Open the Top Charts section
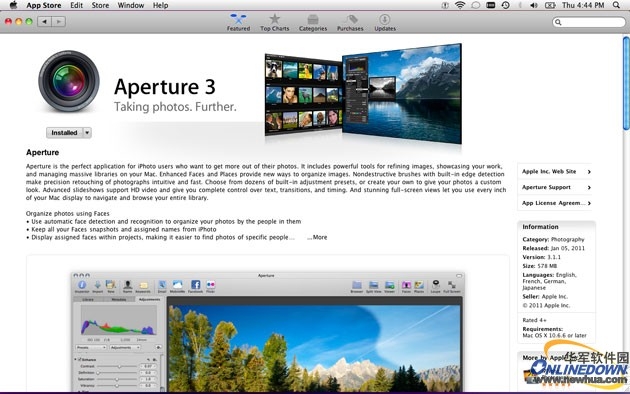This screenshot has width=630, height=394. (274, 22)
